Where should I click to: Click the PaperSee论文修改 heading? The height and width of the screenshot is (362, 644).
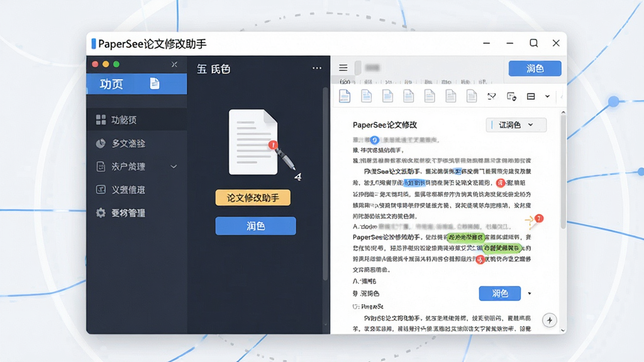[x=385, y=125]
